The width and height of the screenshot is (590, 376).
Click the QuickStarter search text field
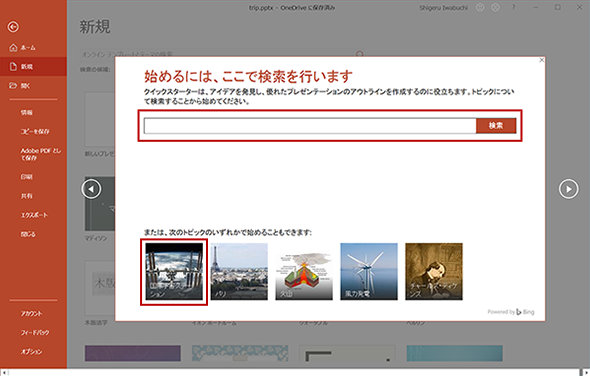coord(310,126)
